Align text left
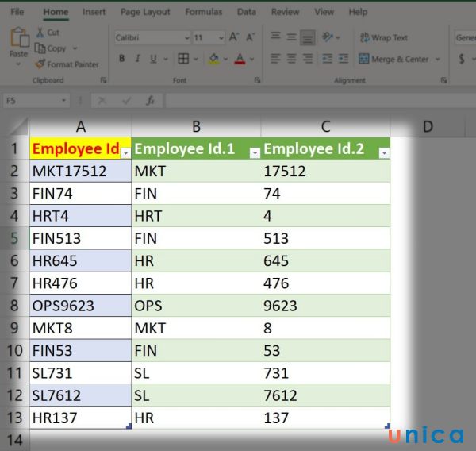This screenshot has height=451, width=476. (x=275, y=58)
